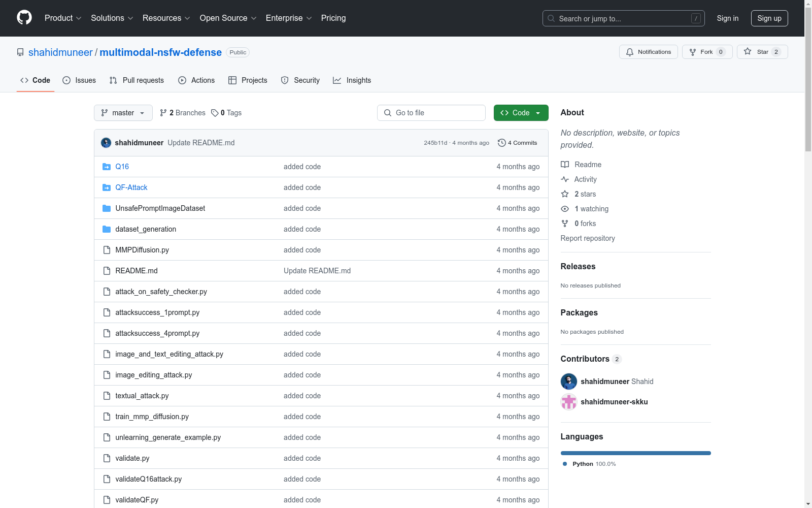Click the book icon next to Readme
Image resolution: width=812 pixels, height=508 pixels.
coord(565,165)
